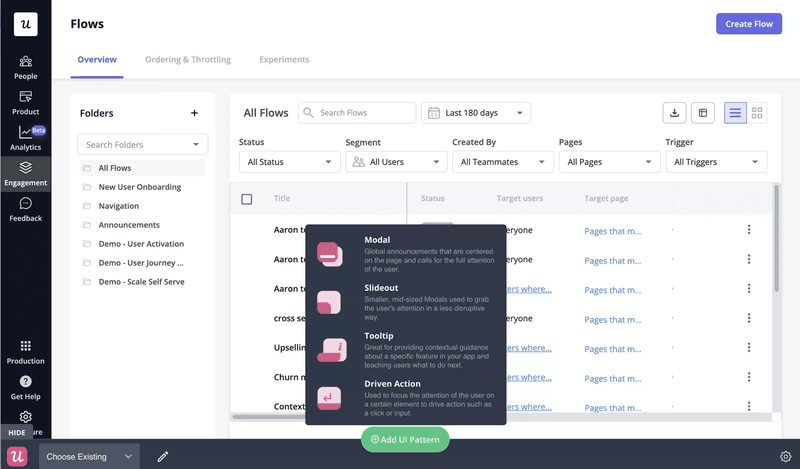Choose Slideout from the pattern menu
Image resolution: width=800 pixels, height=469 pixels.
(406, 302)
